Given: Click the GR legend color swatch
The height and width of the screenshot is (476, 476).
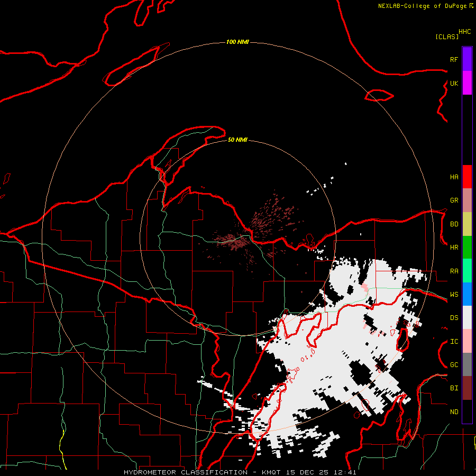Looking at the screenshot, I should pyautogui.click(x=467, y=200).
